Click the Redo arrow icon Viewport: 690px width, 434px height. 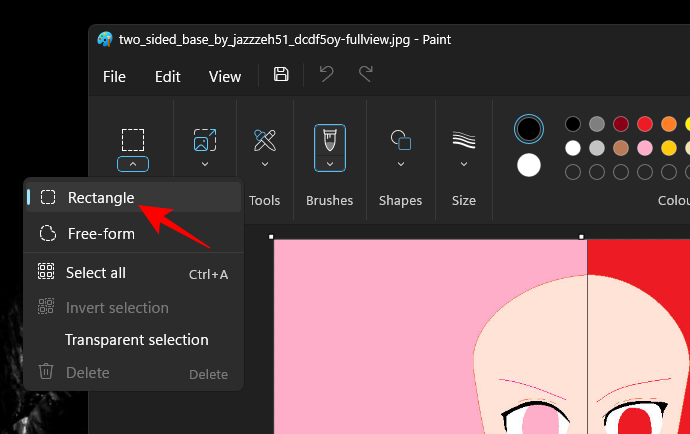(366, 75)
